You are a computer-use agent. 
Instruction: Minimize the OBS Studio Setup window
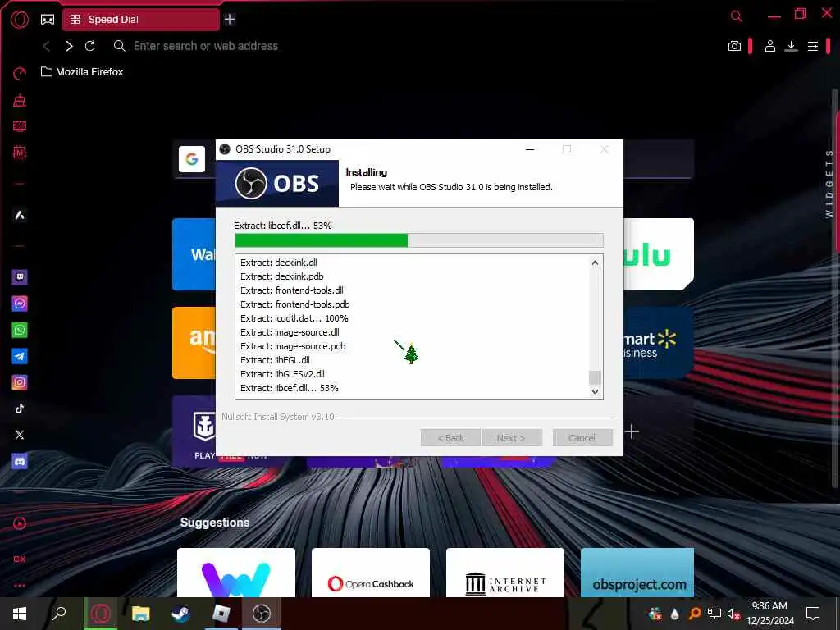(530, 149)
